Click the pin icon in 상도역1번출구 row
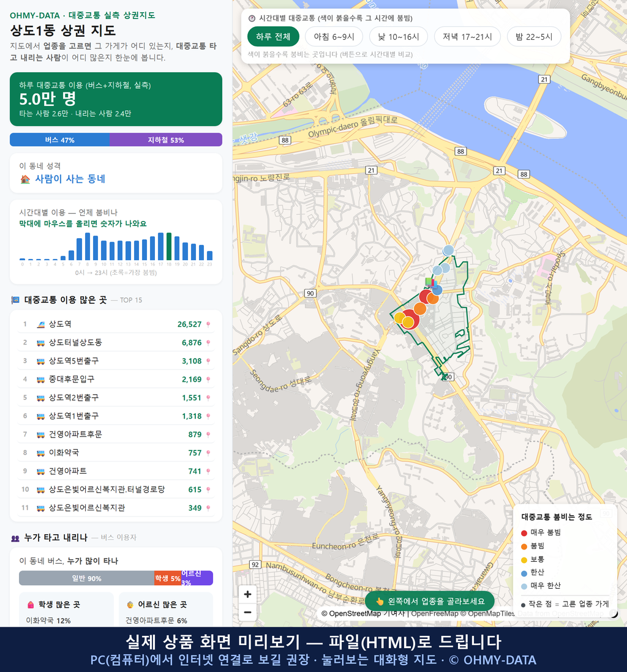The height and width of the screenshot is (672, 627). [x=208, y=416]
